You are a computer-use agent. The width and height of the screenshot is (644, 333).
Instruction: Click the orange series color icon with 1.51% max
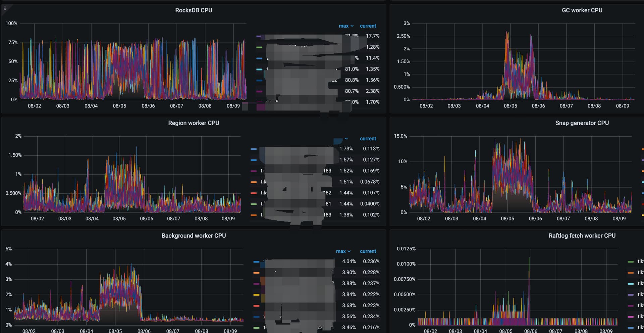coord(254,182)
